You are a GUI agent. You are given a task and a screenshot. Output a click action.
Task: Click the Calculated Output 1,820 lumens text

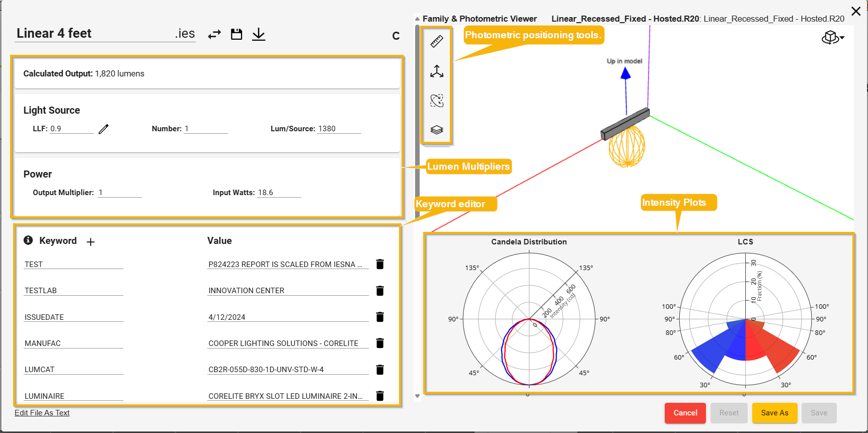[x=84, y=74]
